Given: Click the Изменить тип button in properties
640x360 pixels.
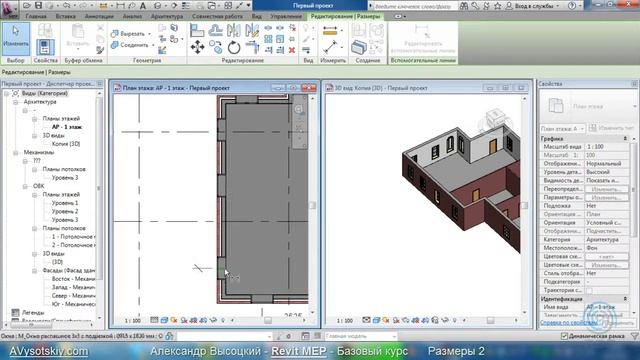Looking at the screenshot, I should pyautogui.click(x=612, y=129).
